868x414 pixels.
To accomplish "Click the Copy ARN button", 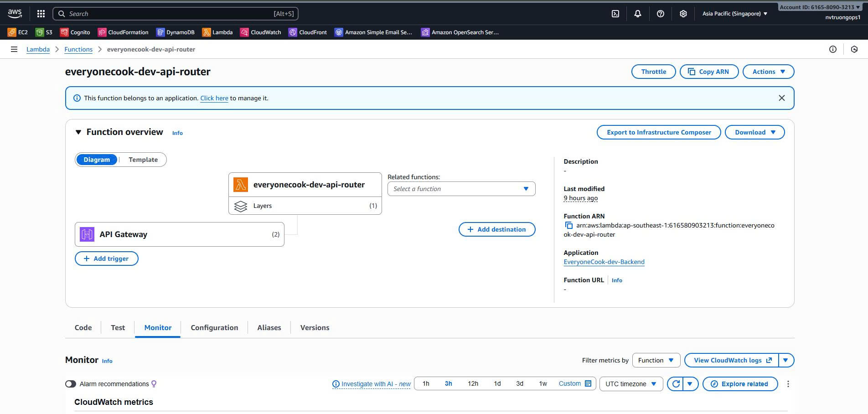I will pyautogui.click(x=709, y=72).
